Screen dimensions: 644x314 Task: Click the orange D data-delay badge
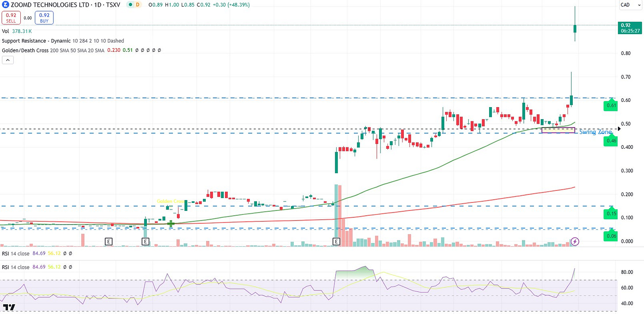[138, 4]
